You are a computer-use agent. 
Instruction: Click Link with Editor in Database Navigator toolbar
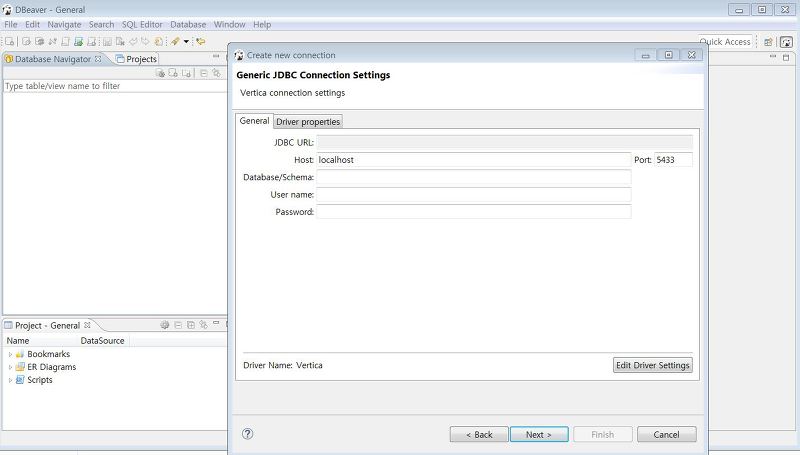(x=216, y=73)
